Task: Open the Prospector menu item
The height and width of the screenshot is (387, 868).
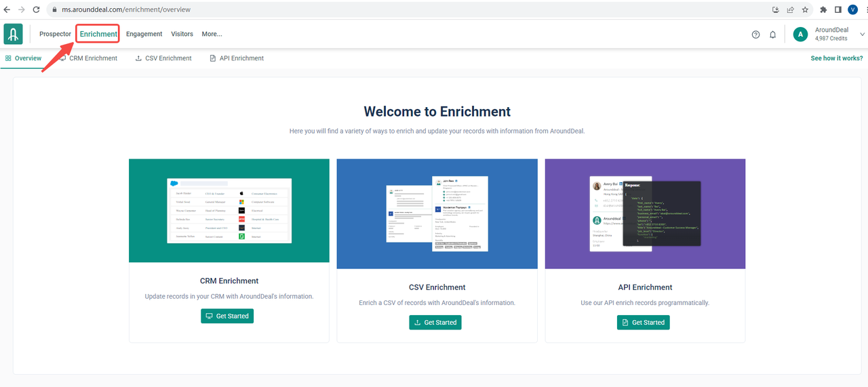Action: (55, 34)
